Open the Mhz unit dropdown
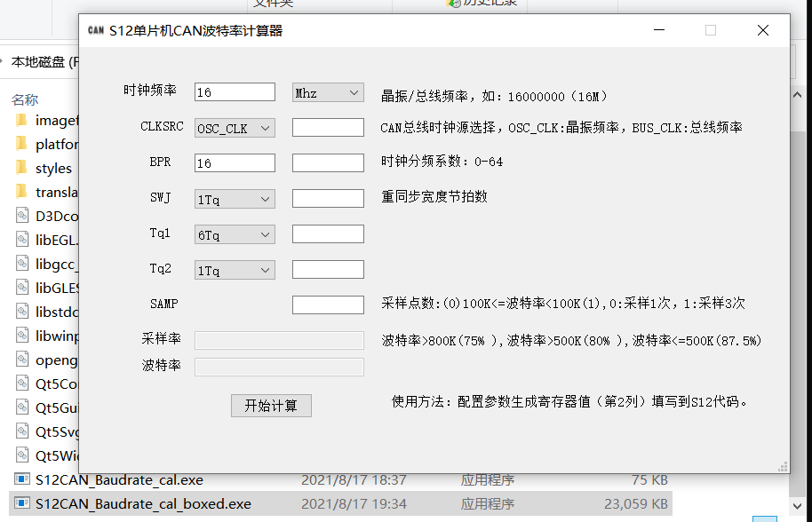This screenshot has width=812, height=522. click(328, 92)
